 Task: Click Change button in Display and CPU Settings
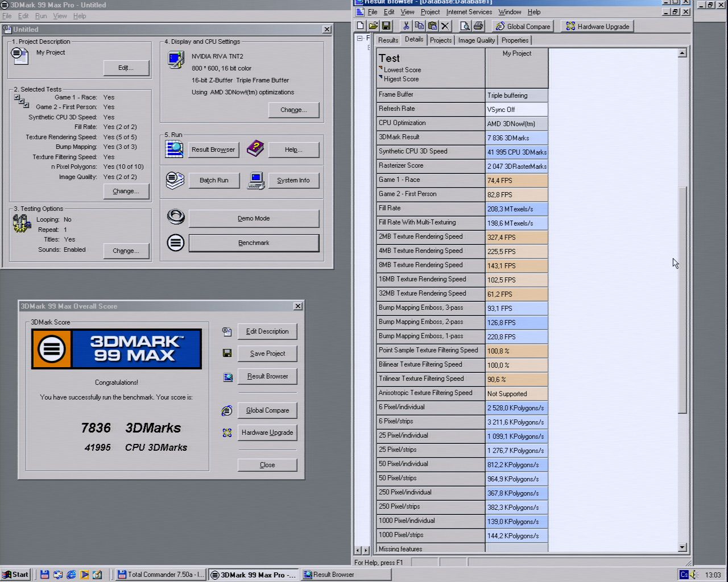click(293, 110)
